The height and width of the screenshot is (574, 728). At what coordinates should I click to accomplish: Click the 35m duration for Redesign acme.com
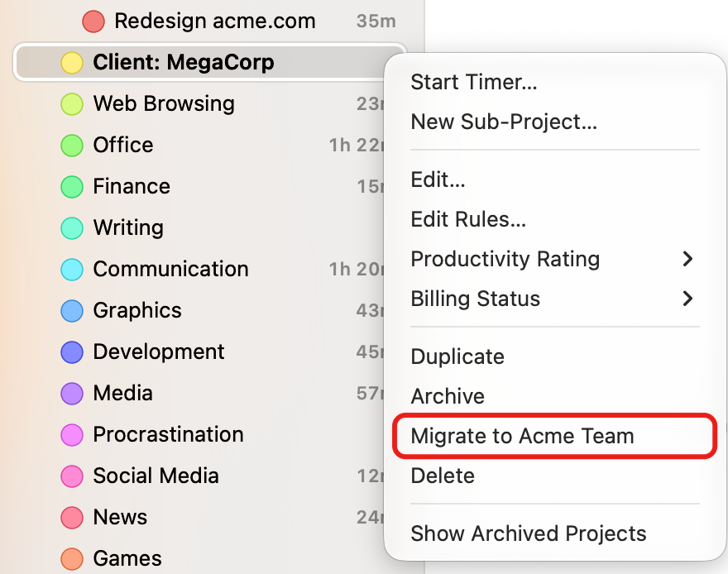pos(376,22)
